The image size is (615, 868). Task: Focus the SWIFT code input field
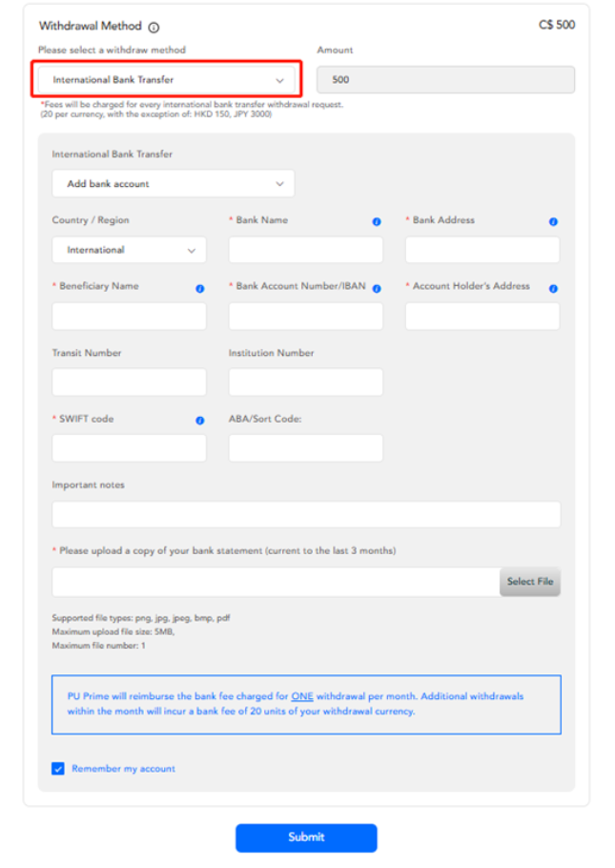pyautogui.click(x=129, y=448)
